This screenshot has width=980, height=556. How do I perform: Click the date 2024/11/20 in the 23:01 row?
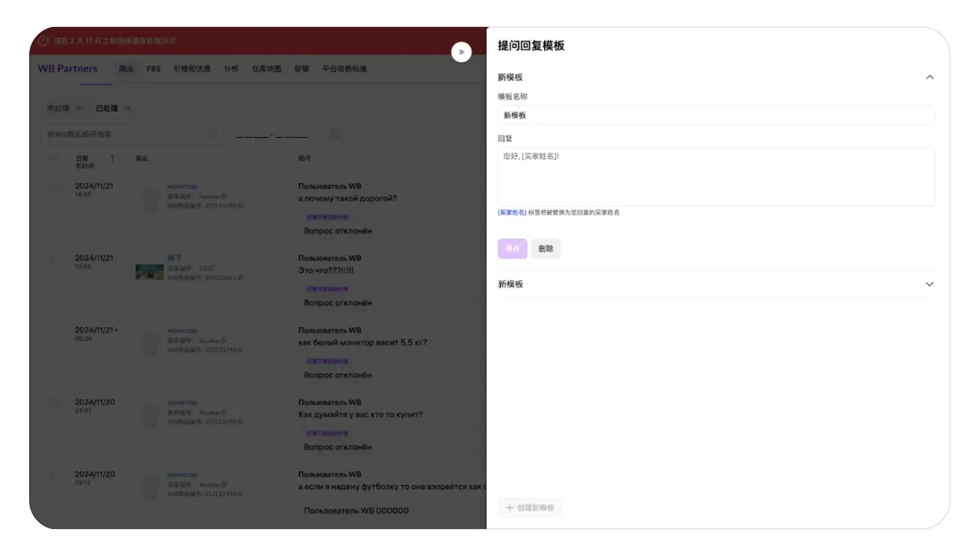95,403
